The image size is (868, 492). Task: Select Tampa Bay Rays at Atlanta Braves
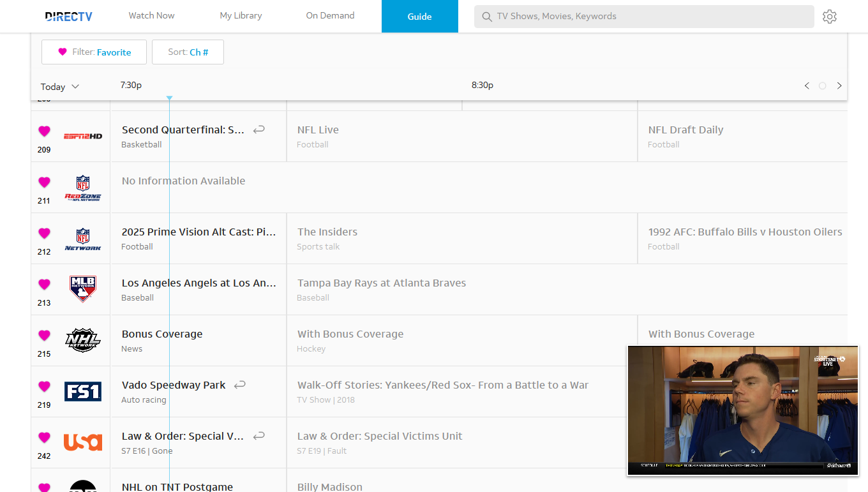click(567, 289)
